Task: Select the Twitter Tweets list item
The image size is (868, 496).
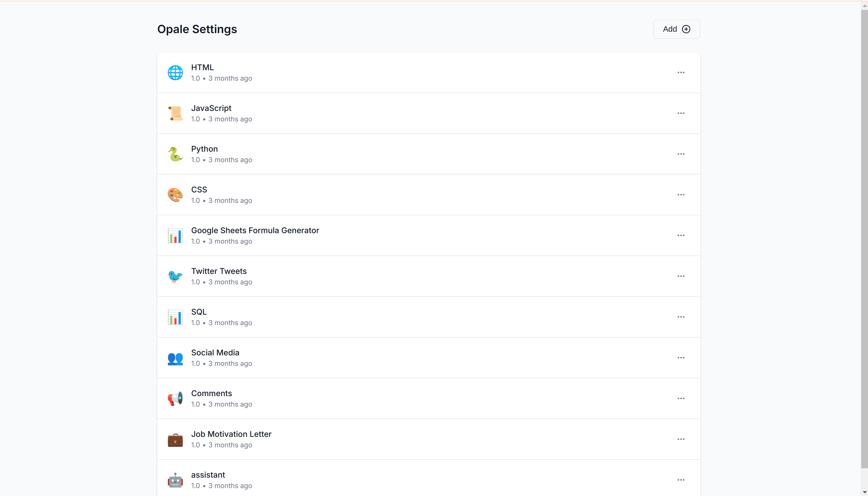Action: [219, 271]
